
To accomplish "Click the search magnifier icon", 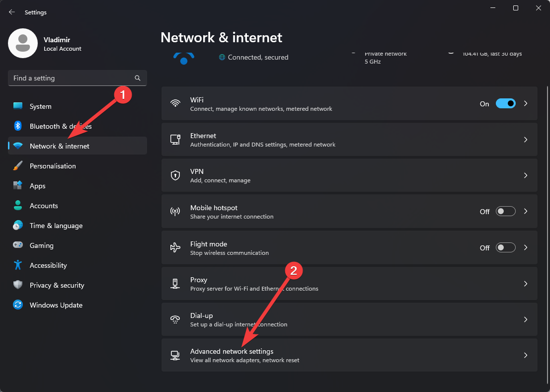I will [138, 78].
